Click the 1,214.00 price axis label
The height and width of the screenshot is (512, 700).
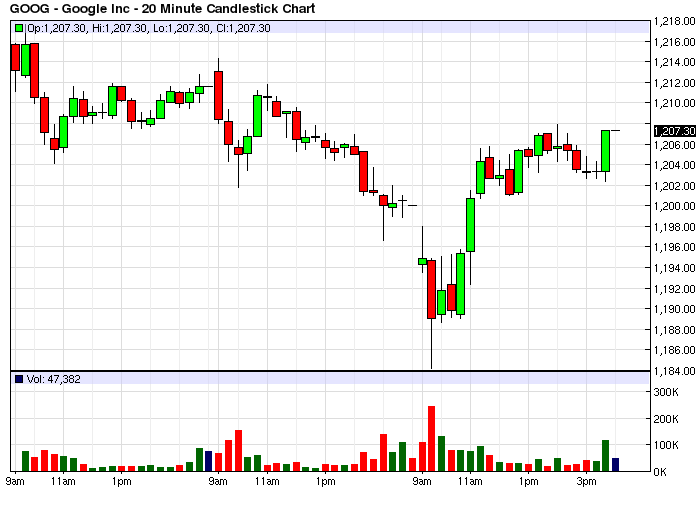coord(675,62)
